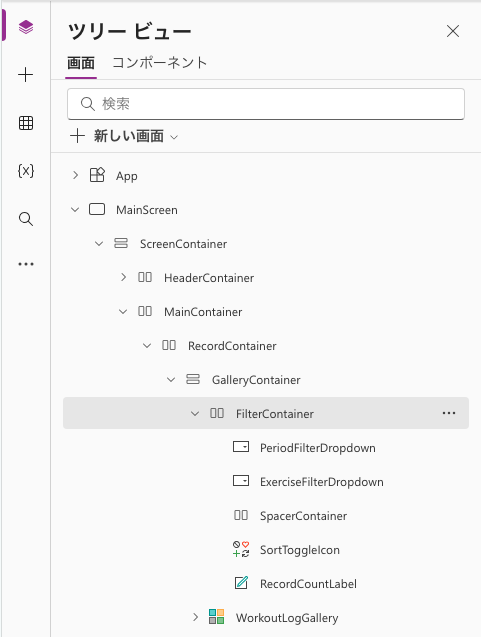
Task: Switch to the 画面 tab
Action: pyautogui.click(x=81, y=63)
